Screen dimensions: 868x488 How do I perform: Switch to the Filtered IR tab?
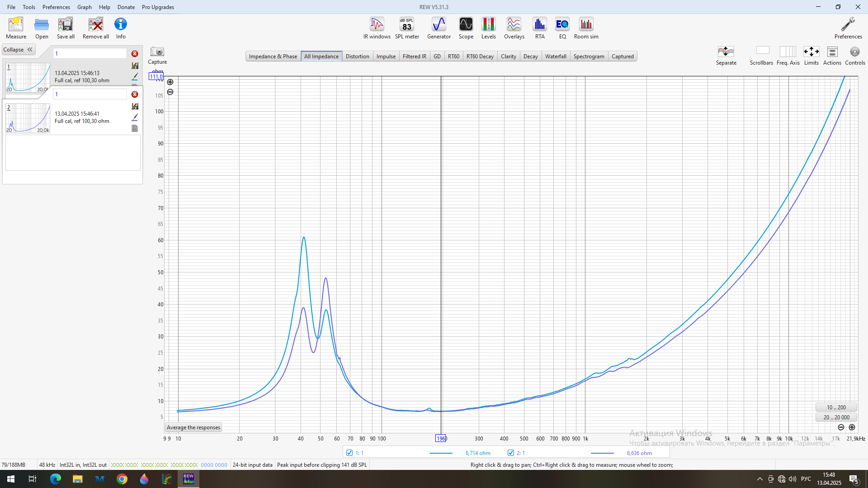pyautogui.click(x=415, y=56)
